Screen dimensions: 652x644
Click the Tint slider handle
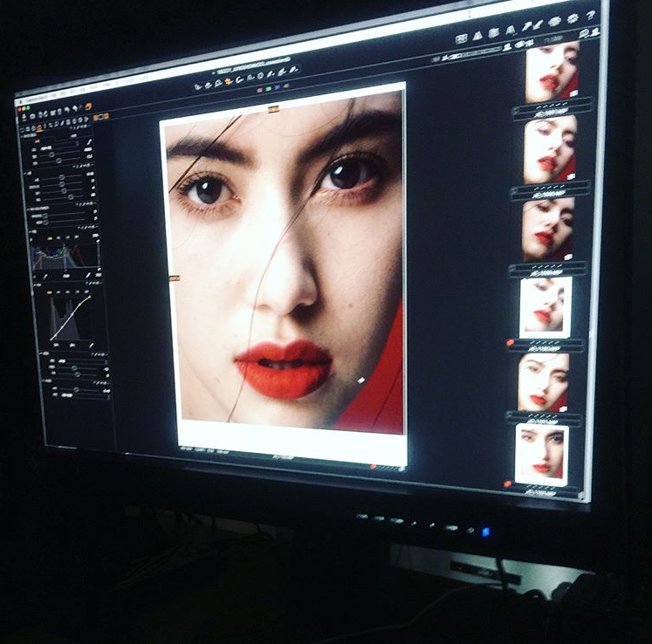click(x=59, y=161)
